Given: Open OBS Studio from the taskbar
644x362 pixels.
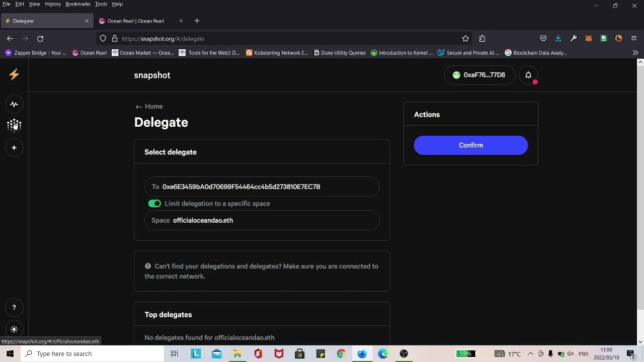Looking at the screenshot, I should (404, 353).
